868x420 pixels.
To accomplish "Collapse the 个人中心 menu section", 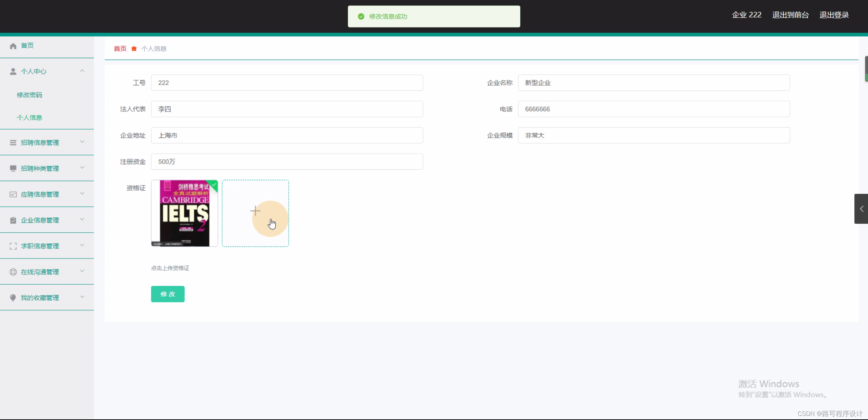I will pyautogui.click(x=82, y=70).
